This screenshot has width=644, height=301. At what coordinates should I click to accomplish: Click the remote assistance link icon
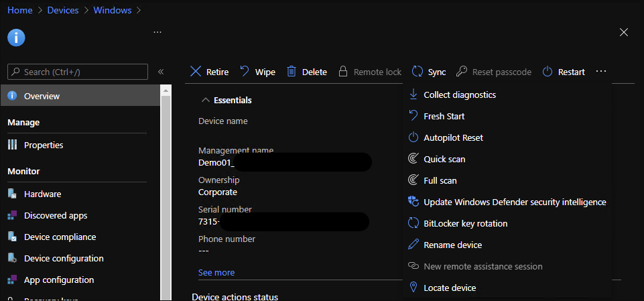(413, 266)
